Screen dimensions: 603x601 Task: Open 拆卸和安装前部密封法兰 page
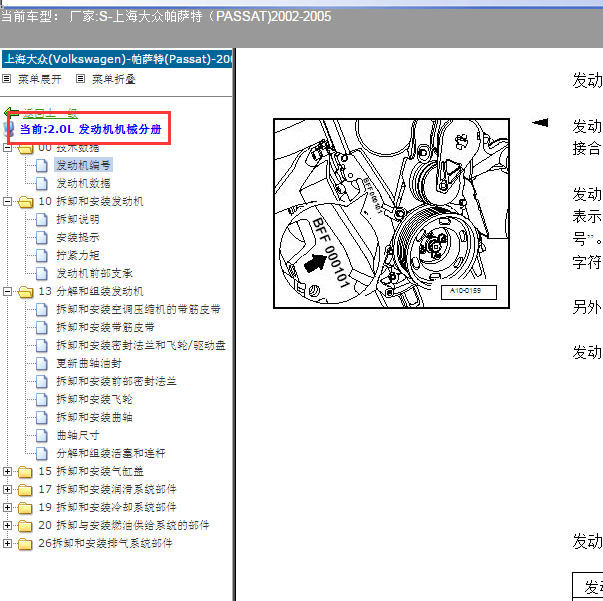click(x=117, y=381)
